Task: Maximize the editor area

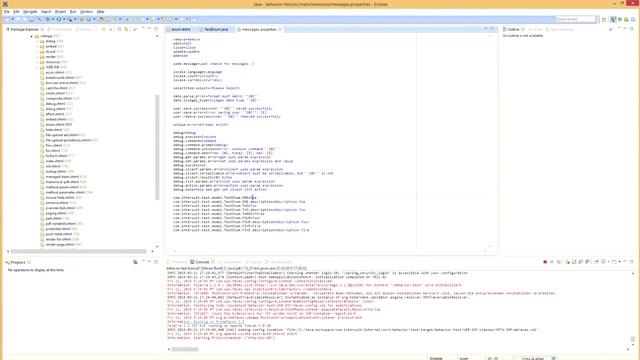Action: click(492, 29)
